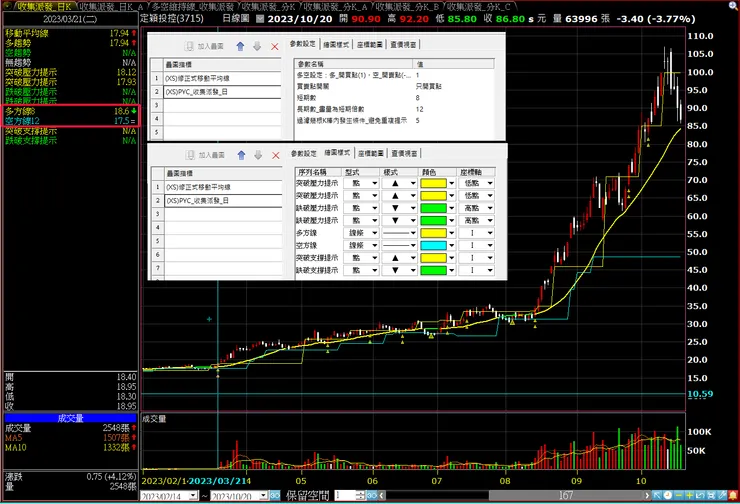Click the return arrow icon in bottom toolbar
740x504 pixels.
point(700,496)
